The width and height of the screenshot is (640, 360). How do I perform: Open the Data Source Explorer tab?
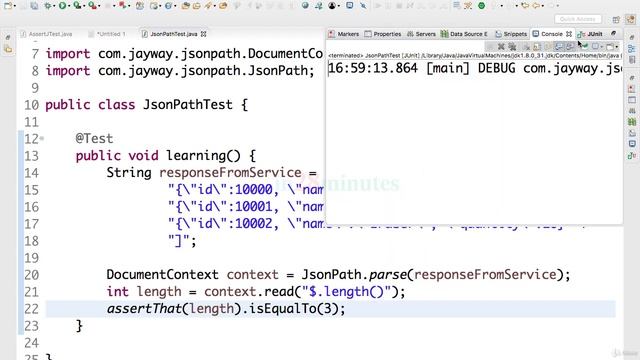click(464, 34)
